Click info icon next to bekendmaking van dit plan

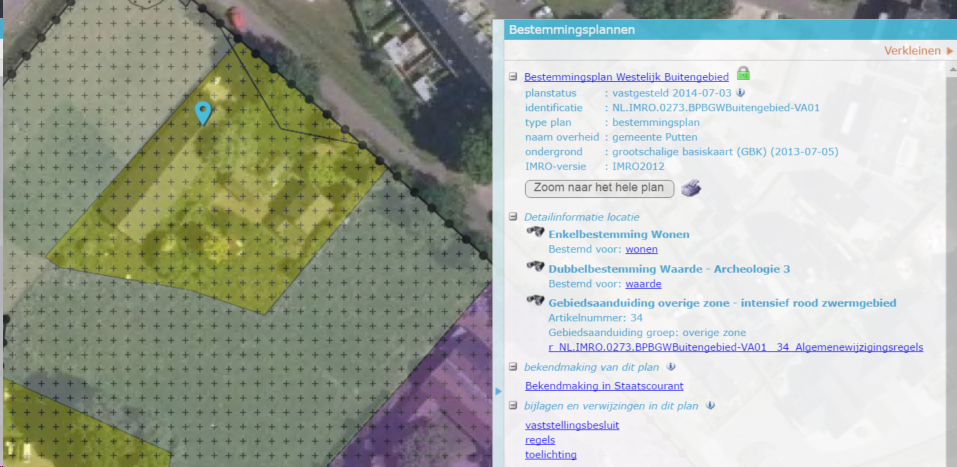[x=671, y=367]
